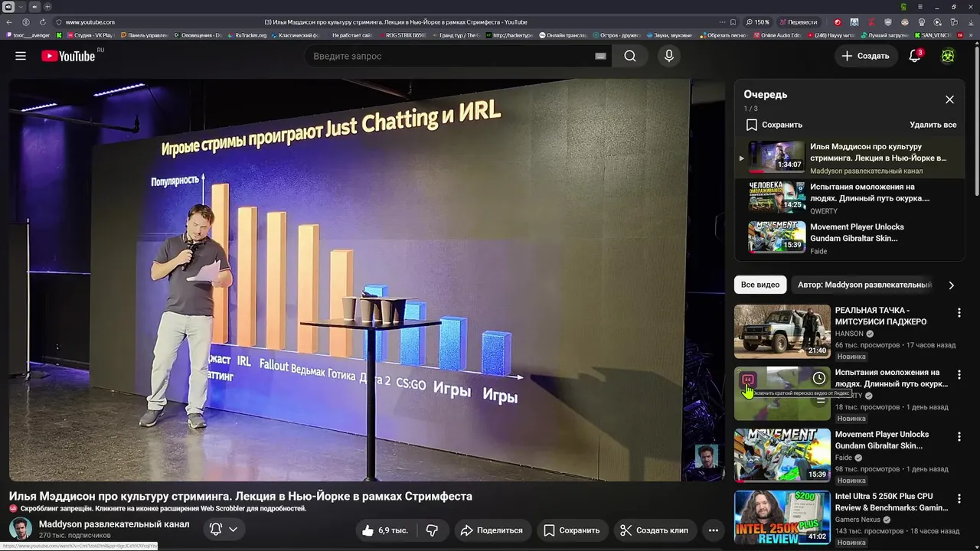This screenshot has width=980, height=551.
Task: Go to the YouTube home logo
Action: [69, 56]
